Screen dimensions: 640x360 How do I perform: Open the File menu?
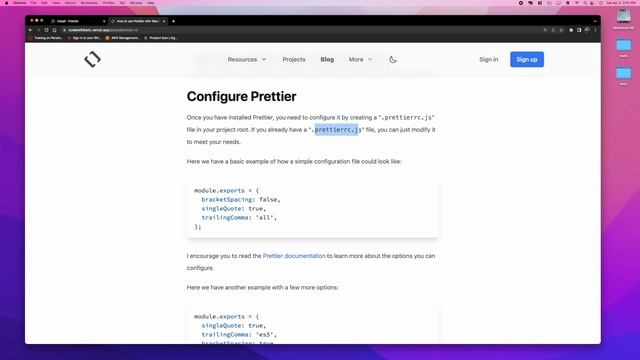pyautogui.click(x=34, y=3)
